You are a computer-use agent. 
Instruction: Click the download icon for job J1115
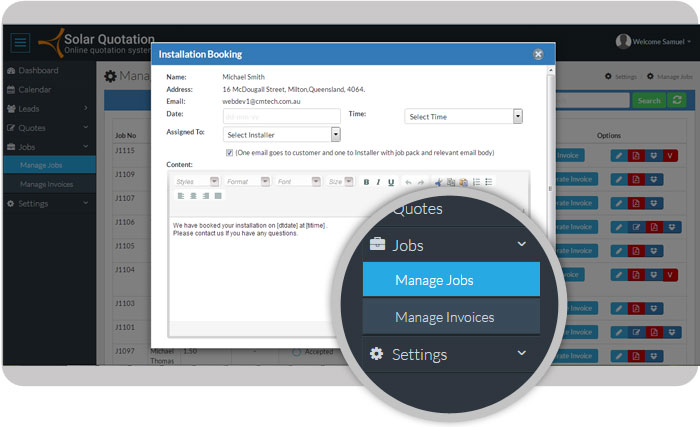point(654,155)
